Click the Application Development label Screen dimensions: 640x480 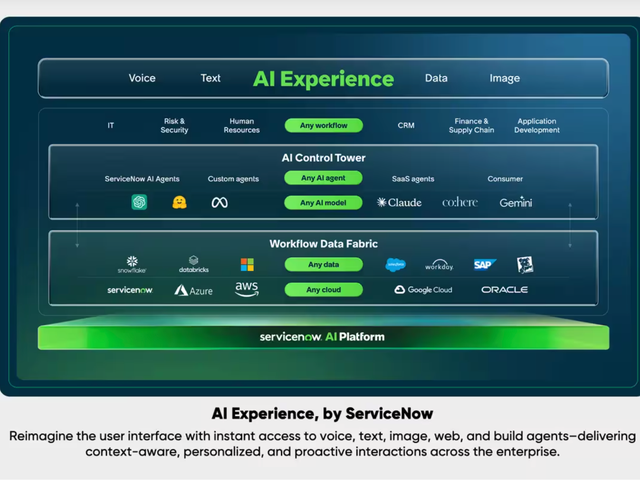[537, 126]
